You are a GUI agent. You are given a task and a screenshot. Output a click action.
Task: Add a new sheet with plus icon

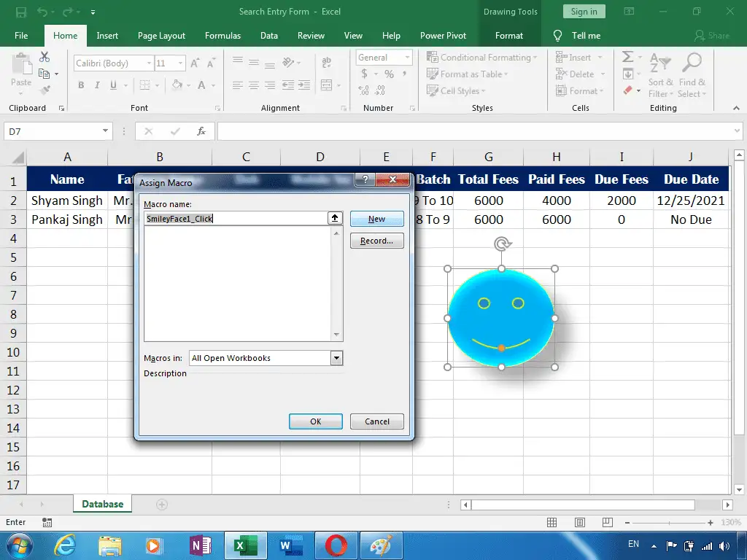tap(162, 505)
